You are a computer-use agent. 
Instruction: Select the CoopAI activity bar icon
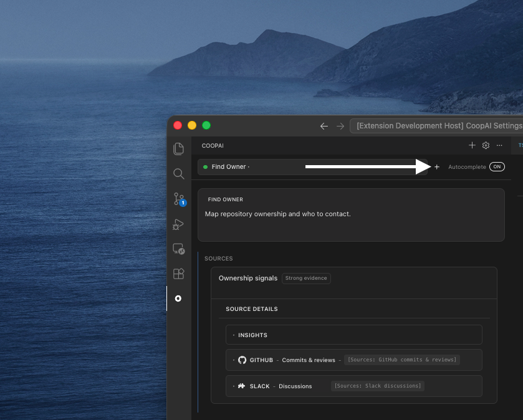pos(178,298)
